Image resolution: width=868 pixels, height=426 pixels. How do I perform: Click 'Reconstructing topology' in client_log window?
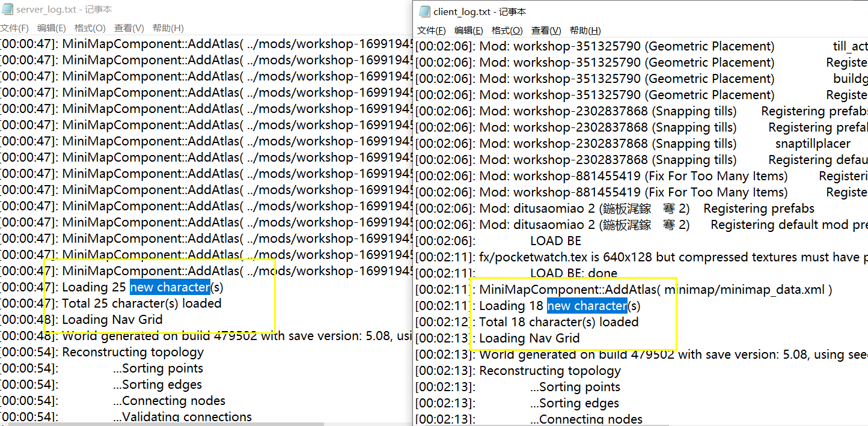(x=519, y=371)
